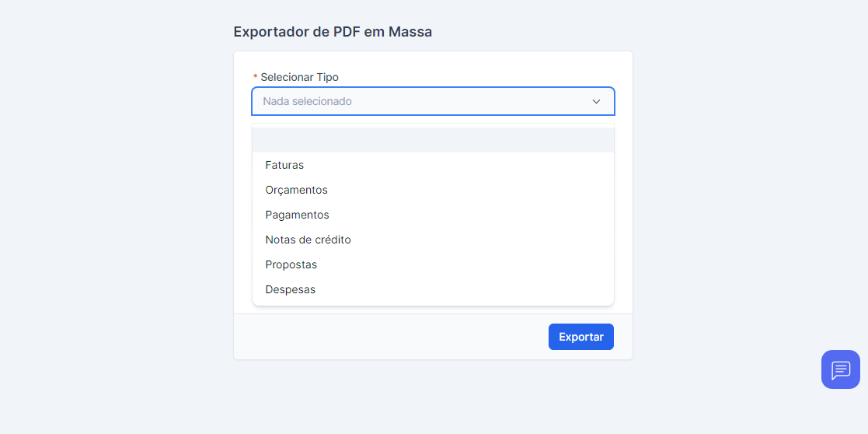Image resolution: width=868 pixels, height=434 pixels.
Task: Select Propostas in the dropdown
Action: tap(291, 264)
